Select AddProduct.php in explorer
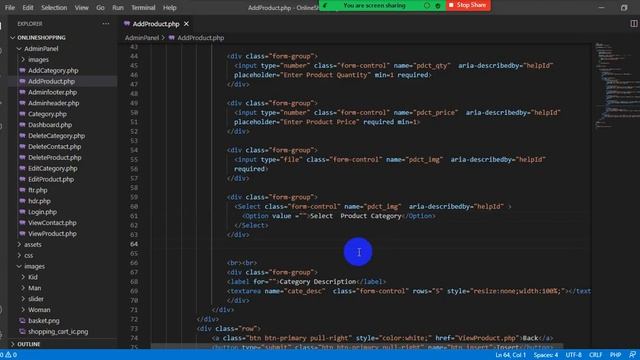This screenshot has width=640, height=360. (x=51, y=81)
